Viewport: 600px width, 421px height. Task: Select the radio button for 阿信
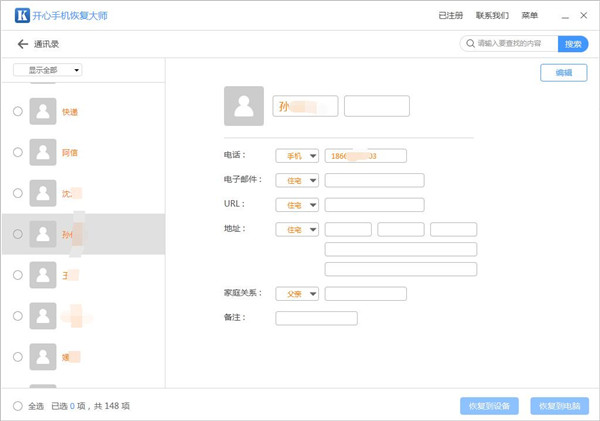click(x=17, y=152)
